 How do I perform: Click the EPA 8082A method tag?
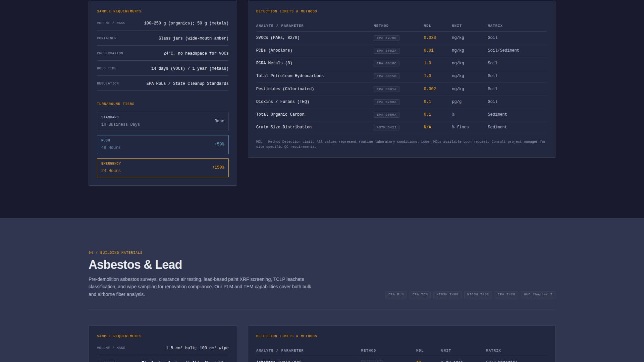tap(387, 51)
